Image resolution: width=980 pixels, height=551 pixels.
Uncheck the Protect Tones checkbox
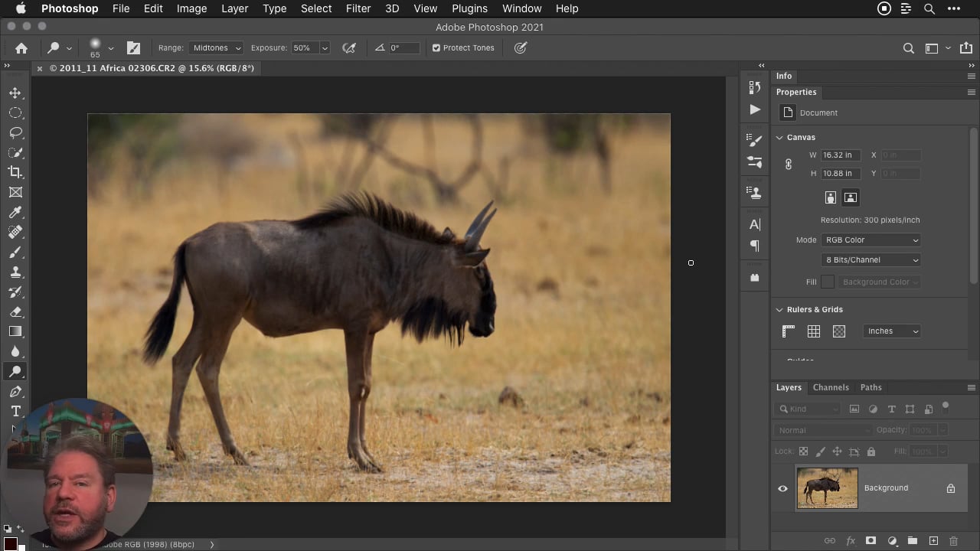point(436,47)
